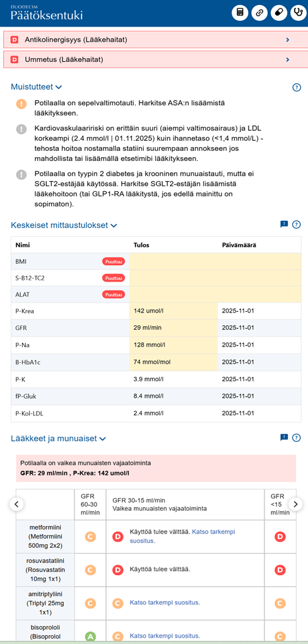The height and width of the screenshot is (644, 308).
Task: Move kidney table left with arrow button
Action: pyautogui.click(x=16, y=504)
